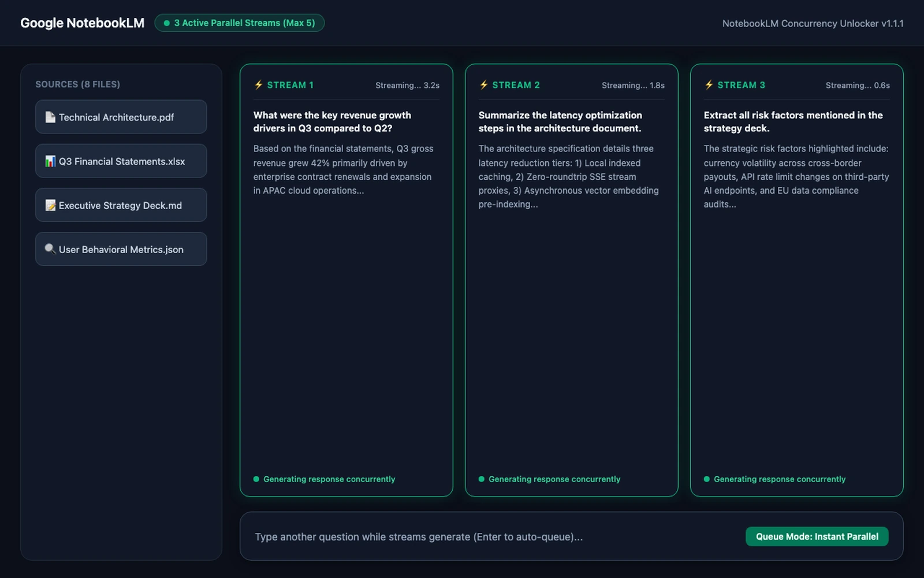Click the green dot in the Active Parallel Streams badge

coord(167,23)
